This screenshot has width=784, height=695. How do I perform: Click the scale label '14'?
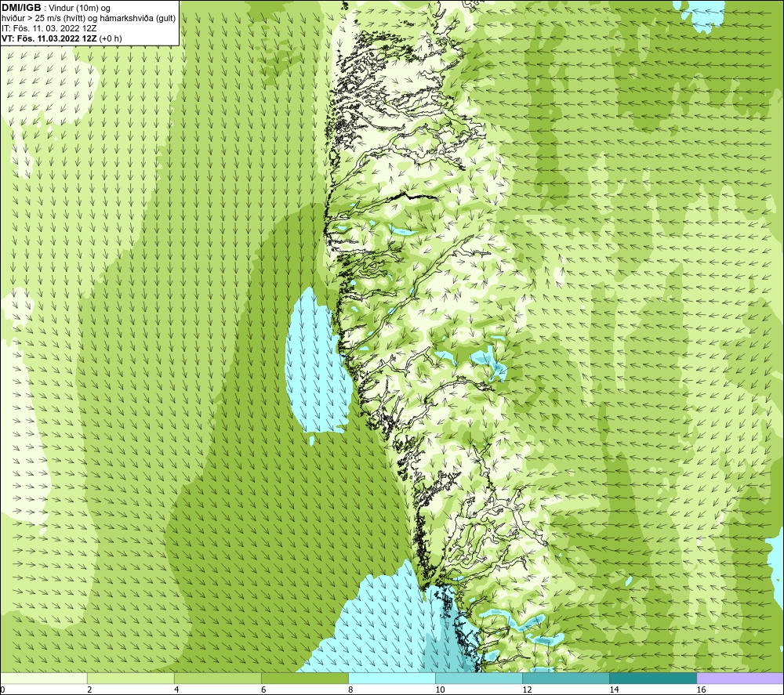coord(614,690)
